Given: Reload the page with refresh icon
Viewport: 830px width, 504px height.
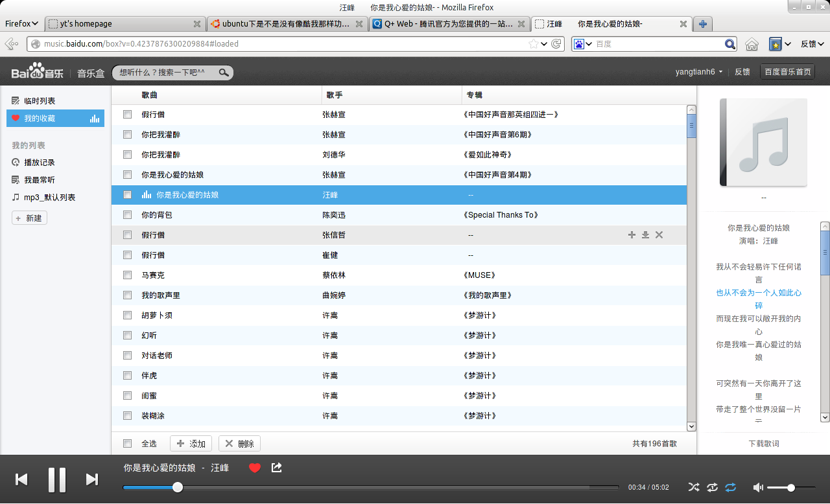Looking at the screenshot, I should click(x=556, y=44).
